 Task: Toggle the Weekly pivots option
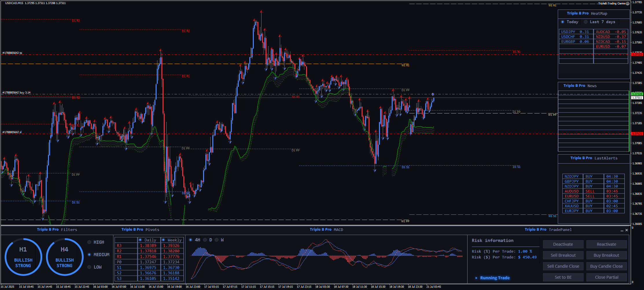(163, 240)
